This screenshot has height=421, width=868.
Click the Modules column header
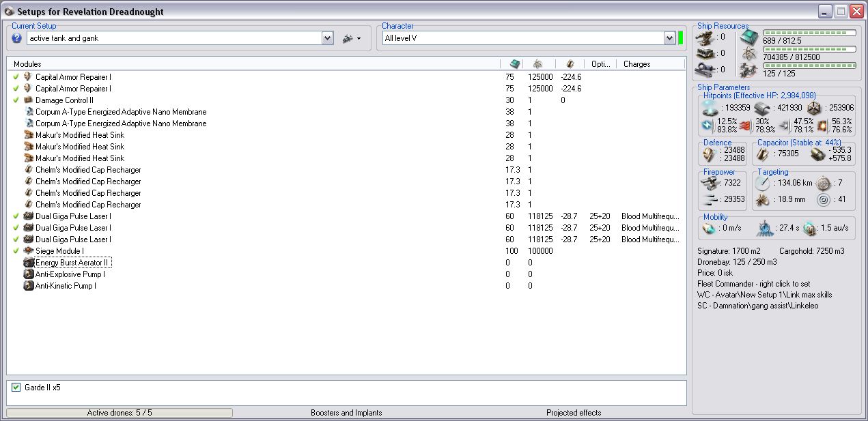point(254,63)
